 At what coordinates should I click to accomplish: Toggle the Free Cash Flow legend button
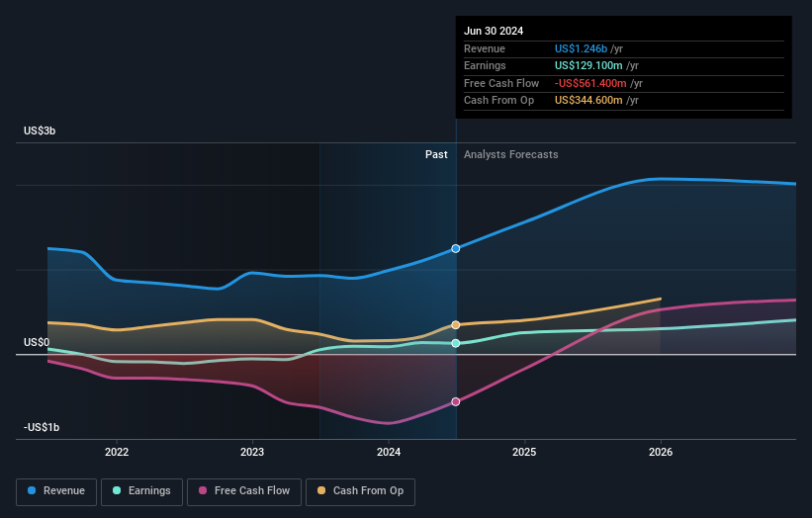[x=244, y=491]
